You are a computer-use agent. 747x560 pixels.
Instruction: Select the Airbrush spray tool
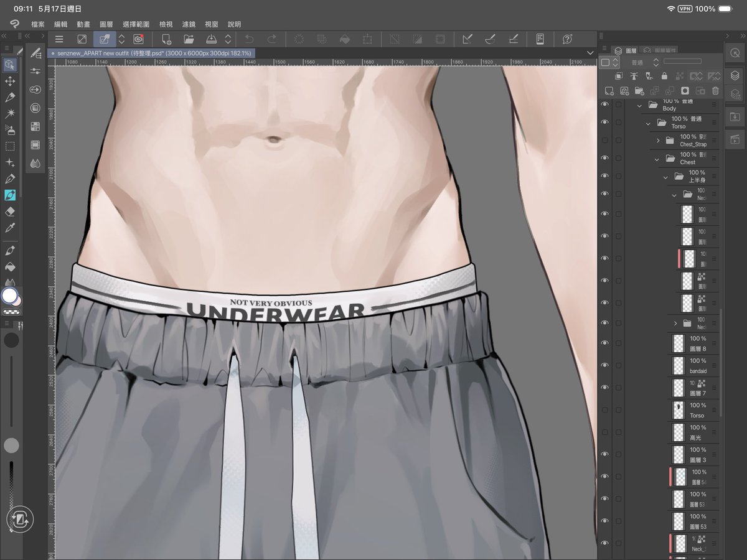(10, 130)
